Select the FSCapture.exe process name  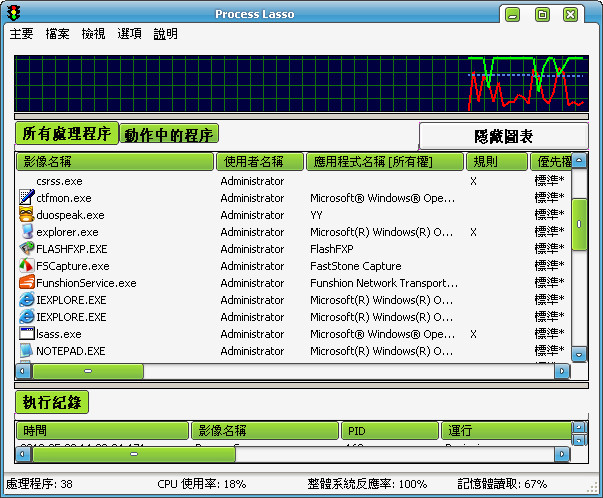[x=73, y=266]
